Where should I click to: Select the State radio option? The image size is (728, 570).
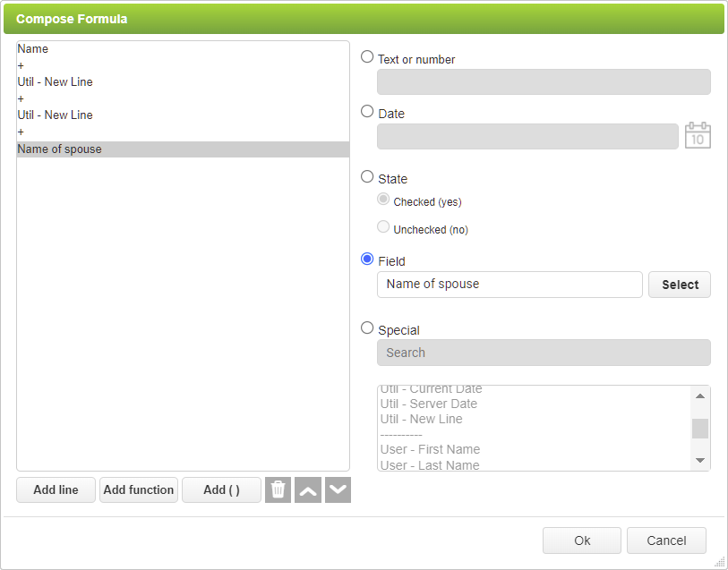(x=367, y=176)
